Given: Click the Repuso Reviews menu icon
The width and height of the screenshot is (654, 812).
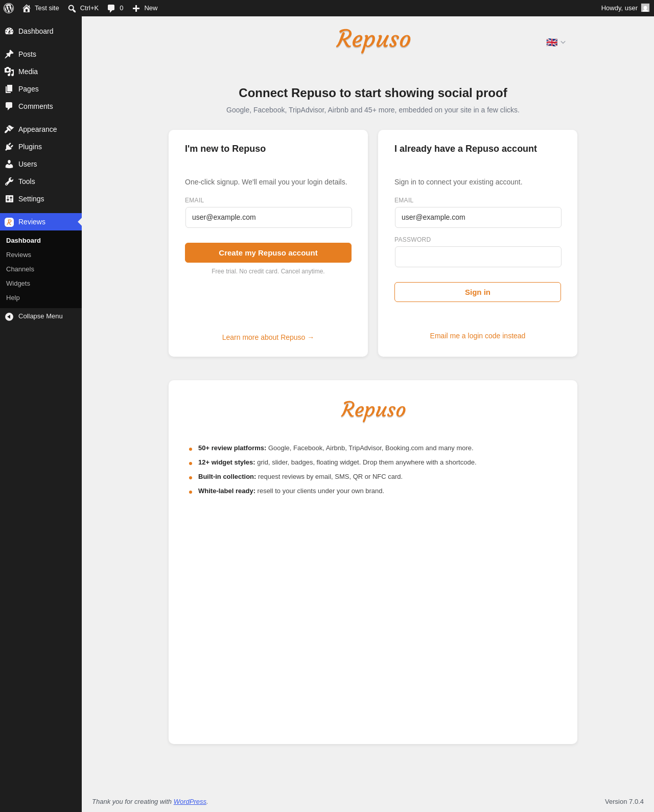Looking at the screenshot, I should pos(9,222).
